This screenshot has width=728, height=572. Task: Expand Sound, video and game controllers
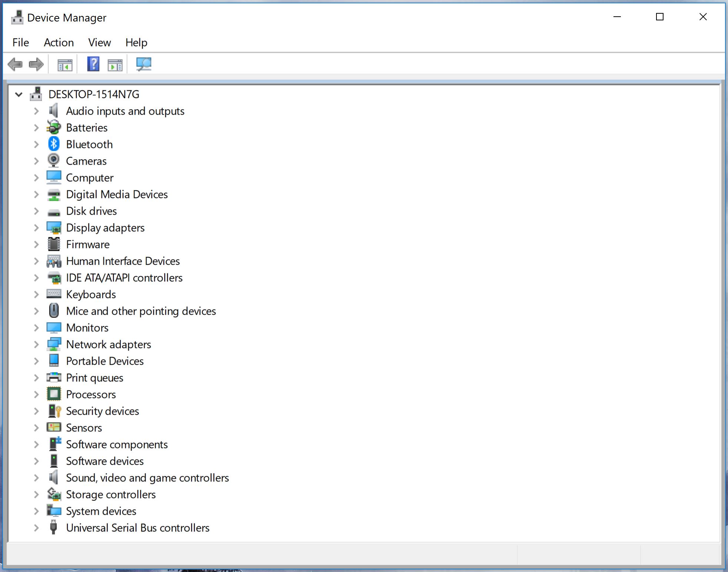coord(36,478)
